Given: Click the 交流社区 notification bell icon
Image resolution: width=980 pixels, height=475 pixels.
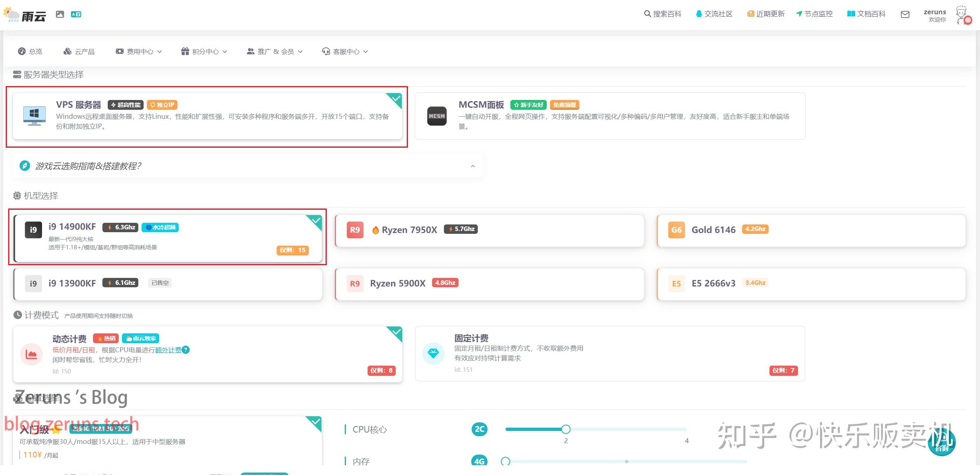Looking at the screenshot, I should click(x=698, y=13).
